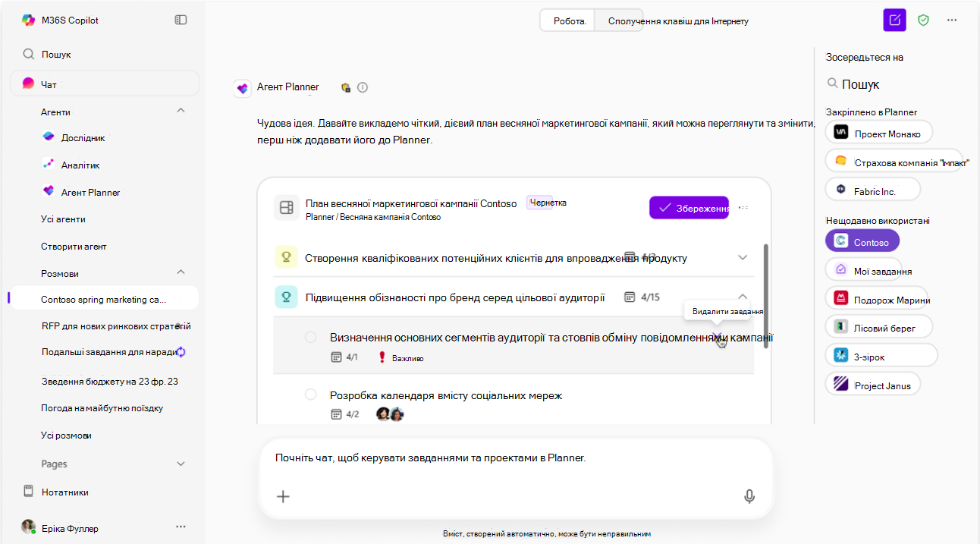Expand the Pages section
The width and height of the screenshot is (980, 544).
point(181,464)
